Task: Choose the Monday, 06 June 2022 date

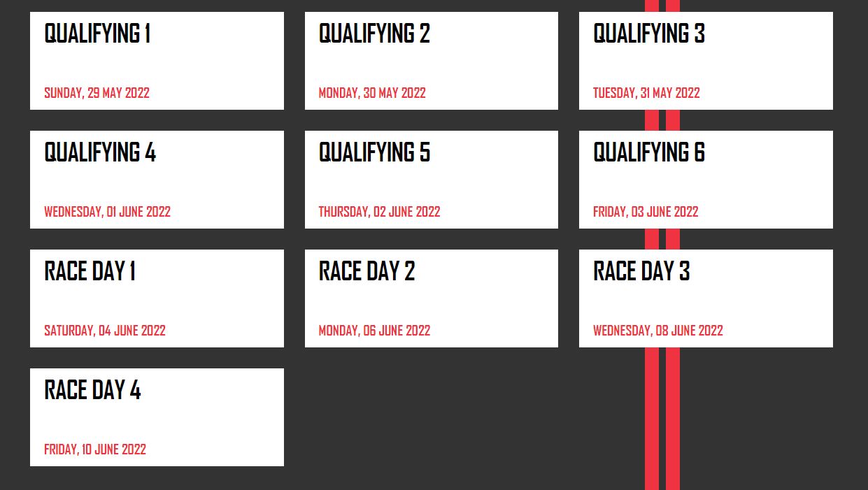Action: [374, 331]
